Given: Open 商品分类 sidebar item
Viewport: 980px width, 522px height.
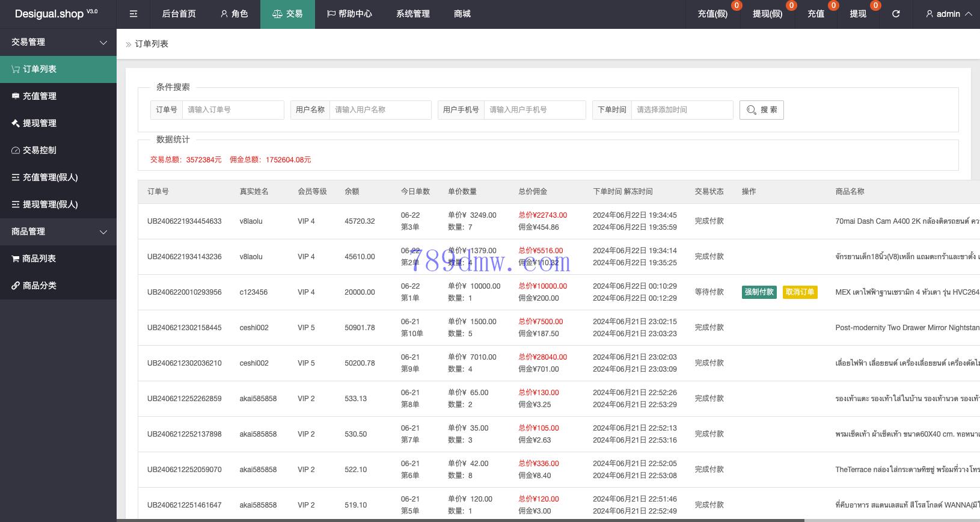Looking at the screenshot, I should (x=39, y=286).
